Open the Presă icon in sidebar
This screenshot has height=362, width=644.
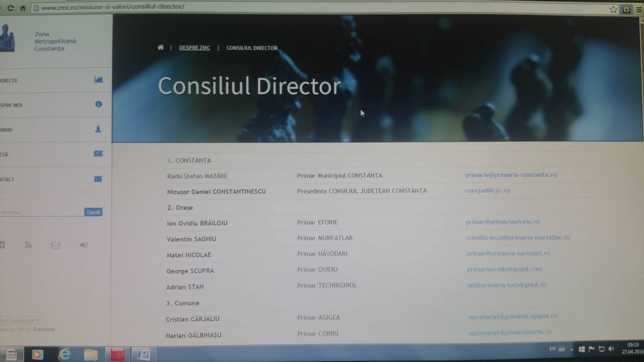click(98, 154)
